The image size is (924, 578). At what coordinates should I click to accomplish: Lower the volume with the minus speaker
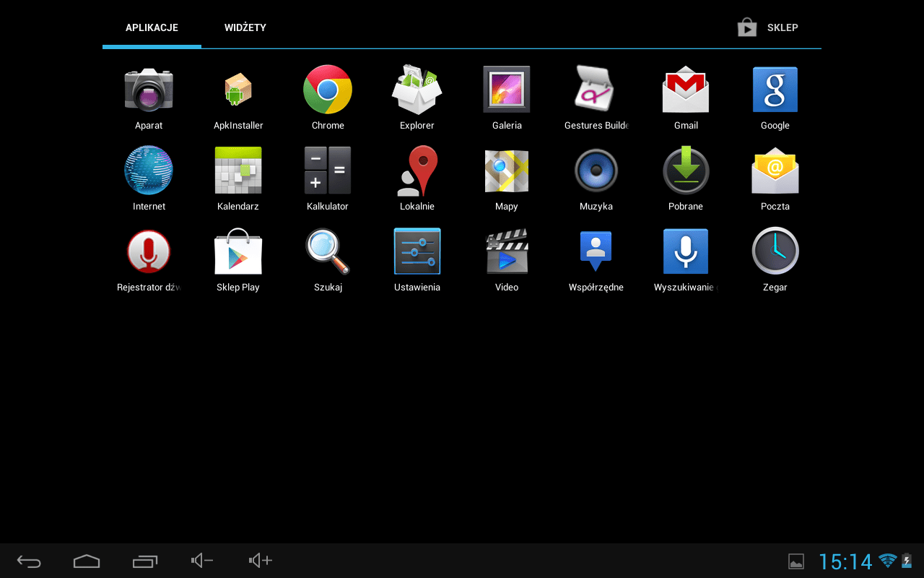click(x=202, y=560)
